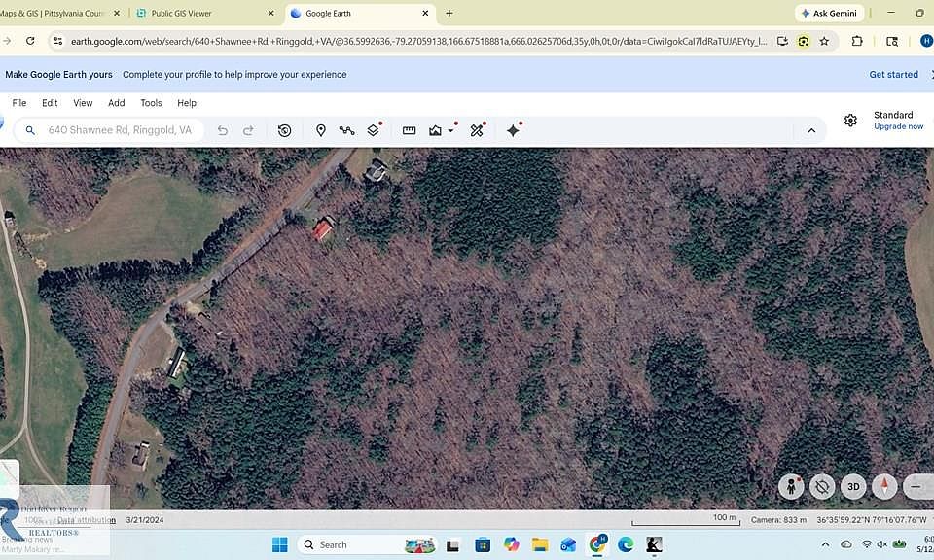Open browser extensions puzzle icon
Viewport: 934px width, 560px height.
(x=857, y=41)
